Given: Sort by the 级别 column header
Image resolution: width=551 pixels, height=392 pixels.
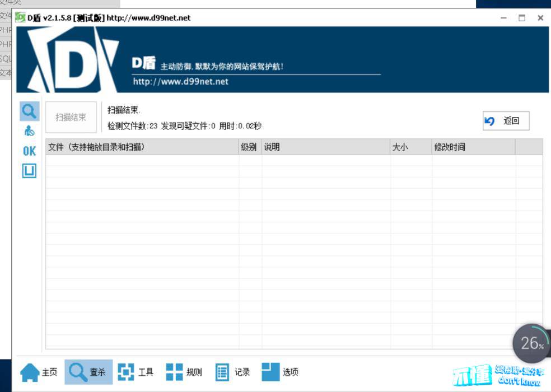Looking at the screenshot, I should point(250,147).
